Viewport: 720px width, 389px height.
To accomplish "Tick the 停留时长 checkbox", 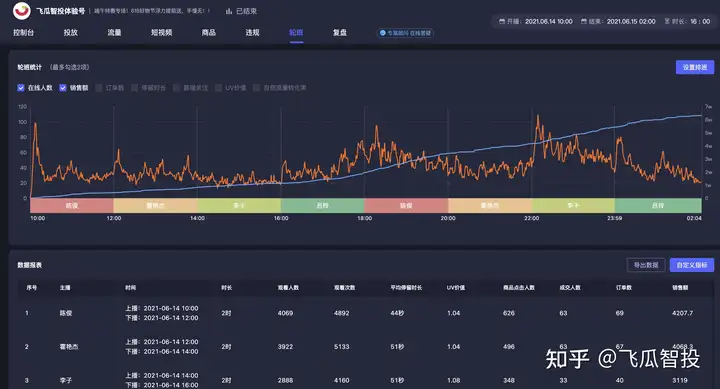I will pyautogui.click(x=135, y=88).
